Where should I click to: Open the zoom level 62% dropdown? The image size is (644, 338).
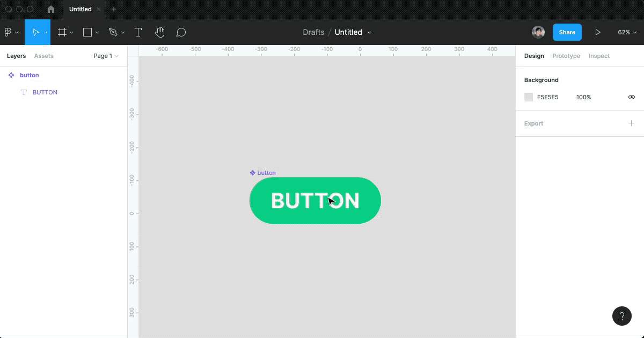click(627, 32)
